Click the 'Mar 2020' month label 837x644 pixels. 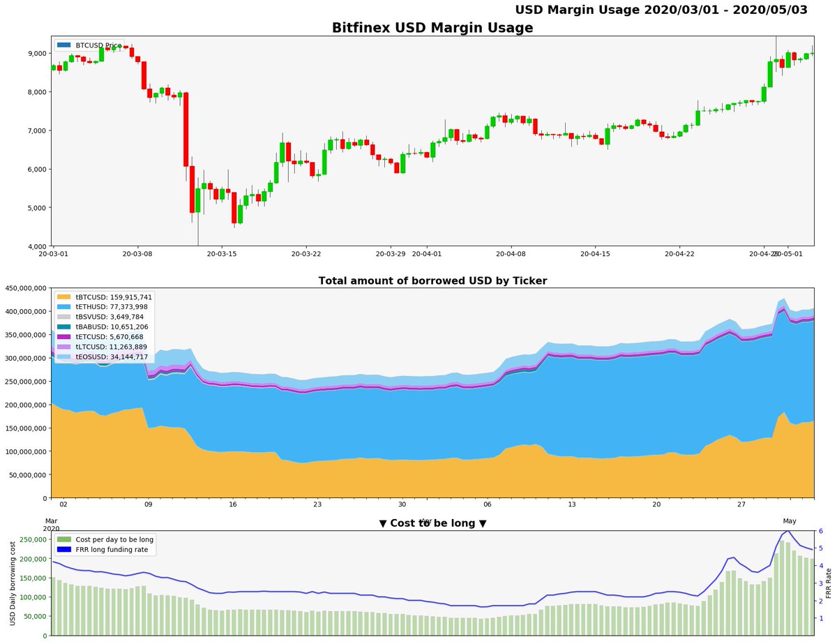(52, 525)
